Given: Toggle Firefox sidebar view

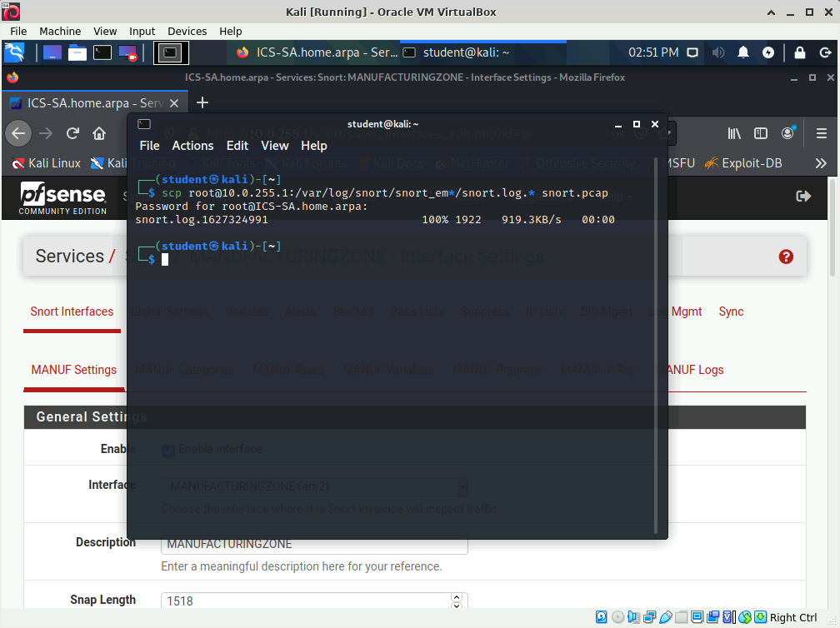Looking at the screenshot, I should coord(761,133).
